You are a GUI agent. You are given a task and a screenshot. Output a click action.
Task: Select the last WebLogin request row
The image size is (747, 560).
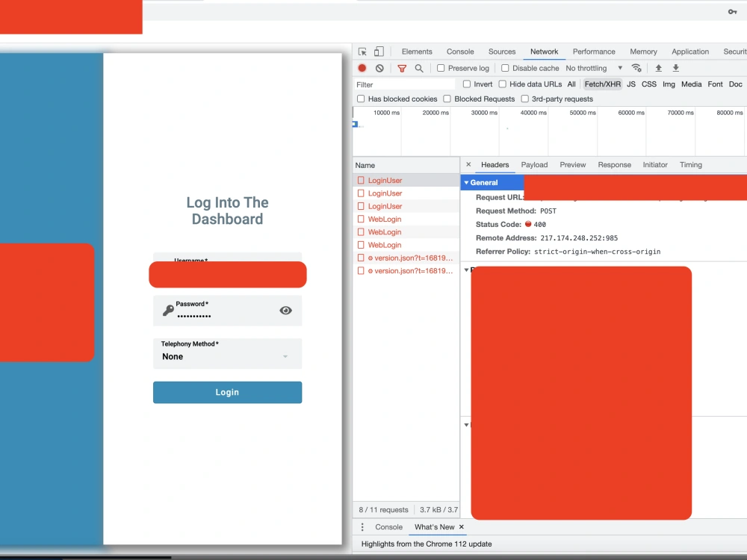click(406, 245)
